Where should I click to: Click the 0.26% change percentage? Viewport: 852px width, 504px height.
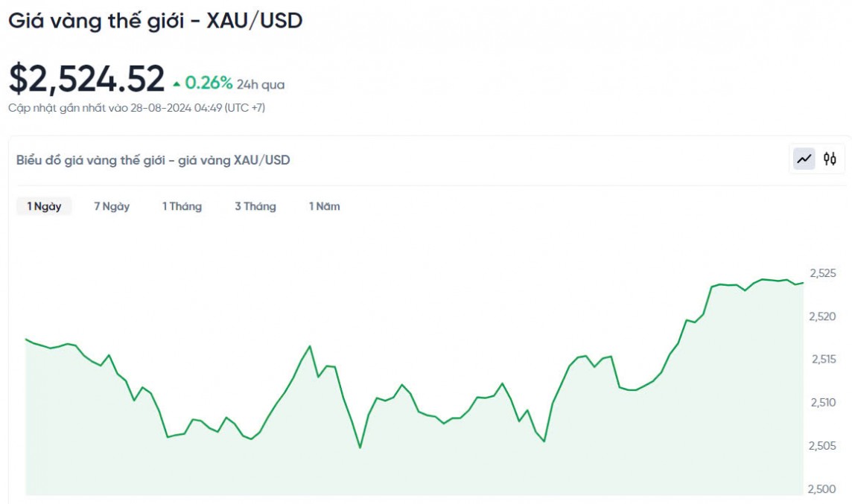click(x=209, y=83)
